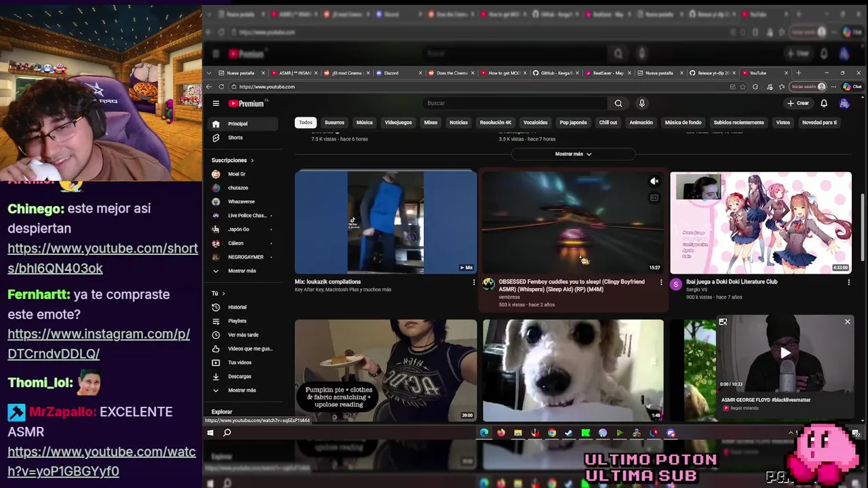Screen dimensions: 868x488
Task: Close the active YouTube browser tab
Action: pyautogui.click(x=786, y=73)
